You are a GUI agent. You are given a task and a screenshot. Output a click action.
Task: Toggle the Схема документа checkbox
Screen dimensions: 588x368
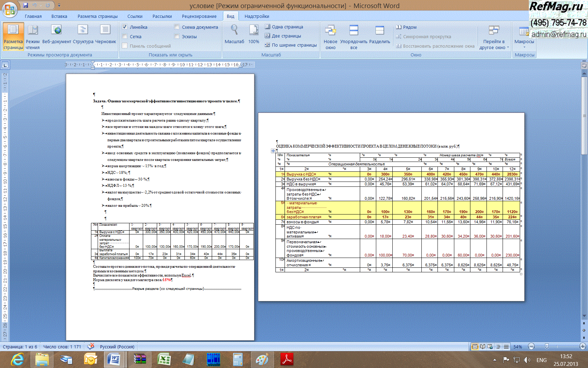click(x=177, y=27)
